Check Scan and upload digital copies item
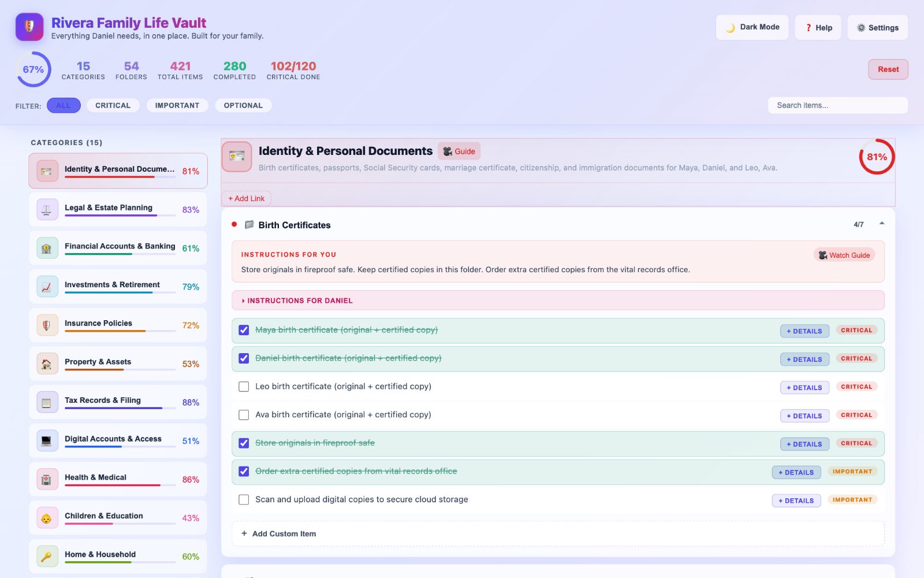Screen dimensions: 924x578 click(x=244, y=499)
